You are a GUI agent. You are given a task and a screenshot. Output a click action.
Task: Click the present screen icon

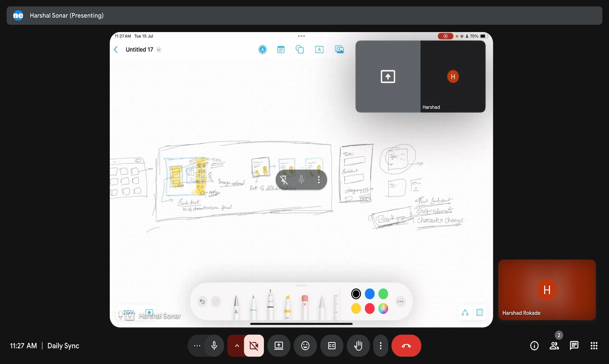[278, 346]
